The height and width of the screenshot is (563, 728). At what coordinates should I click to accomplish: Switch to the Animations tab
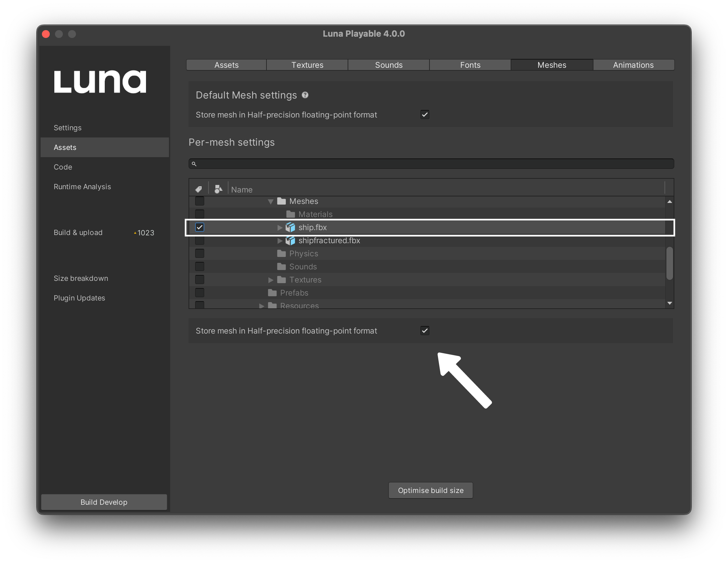click(x=633, y=64)
